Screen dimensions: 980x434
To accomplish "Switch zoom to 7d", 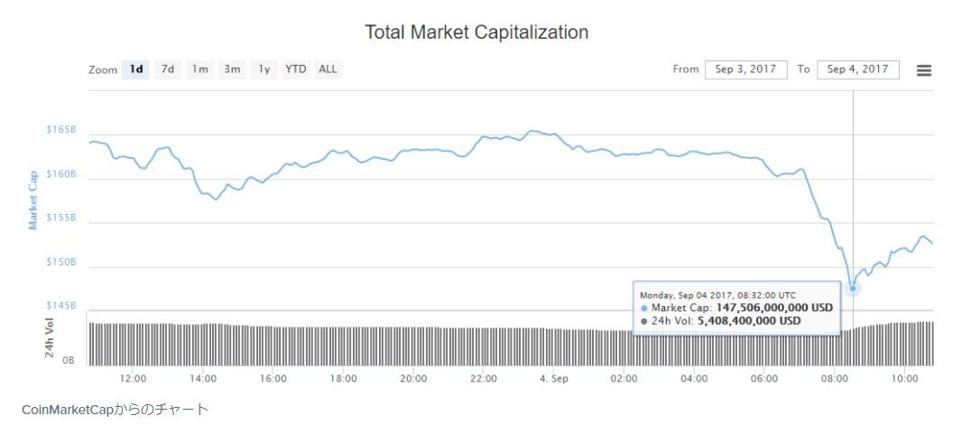I will (168, 69).
